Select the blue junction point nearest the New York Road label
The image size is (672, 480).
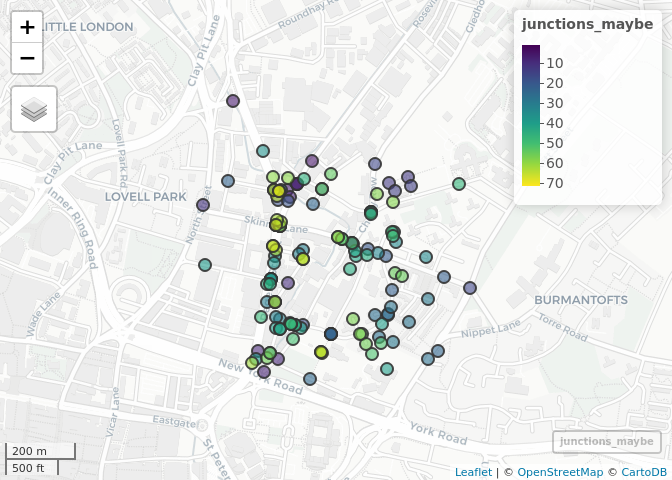coord(310,379)
